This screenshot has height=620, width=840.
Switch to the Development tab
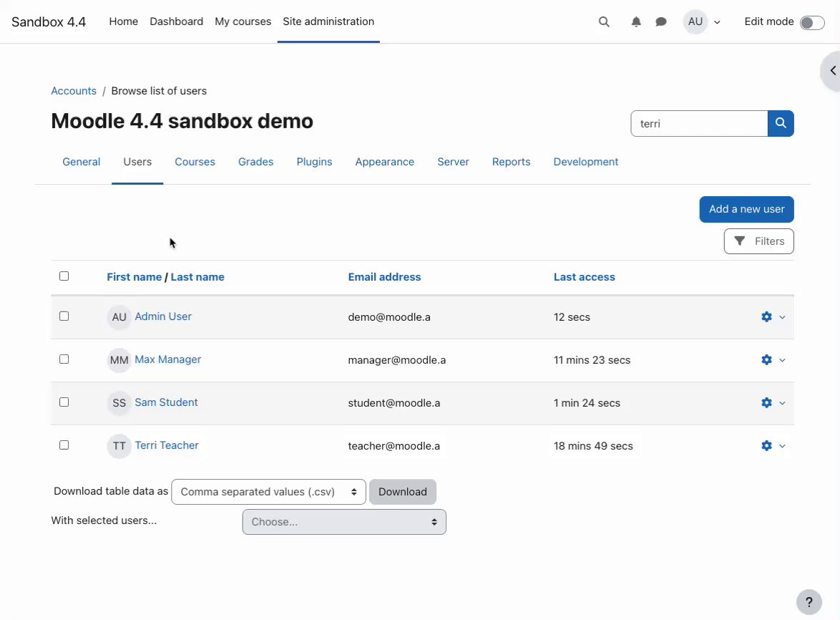[585, 162]
